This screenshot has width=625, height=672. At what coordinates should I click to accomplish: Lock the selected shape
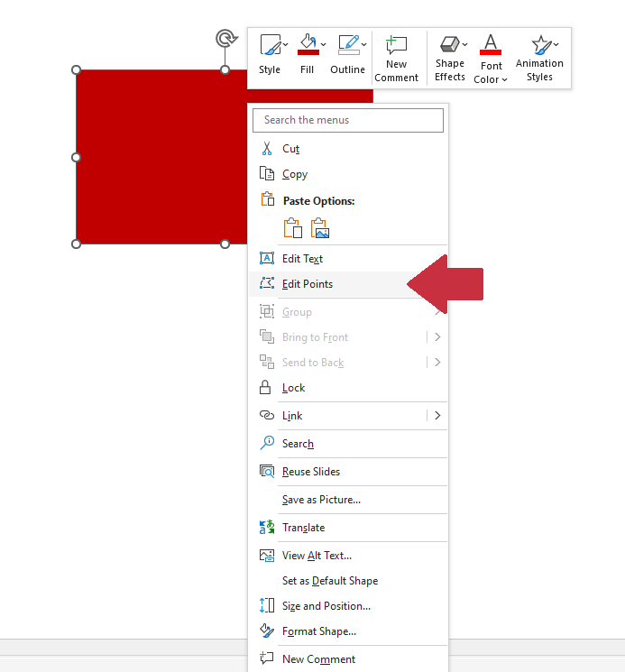click(x=293, y=388)
